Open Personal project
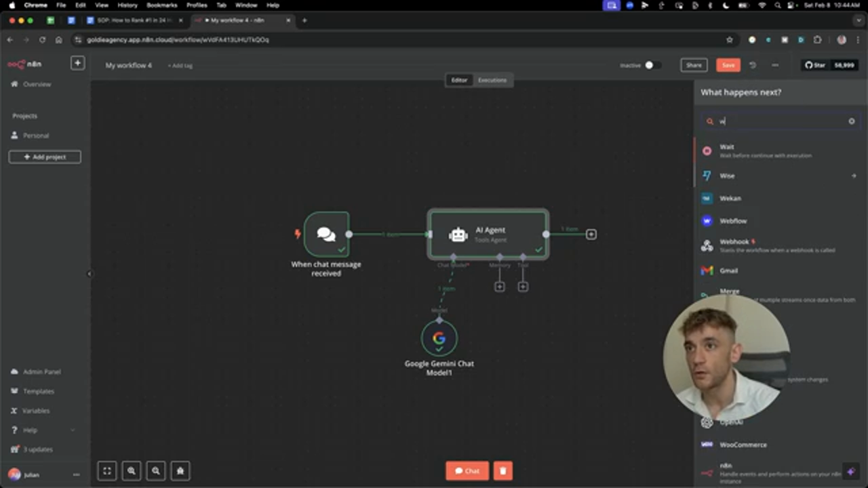The width and height of the screenshot is (868, 488). (x=35, y=136)
